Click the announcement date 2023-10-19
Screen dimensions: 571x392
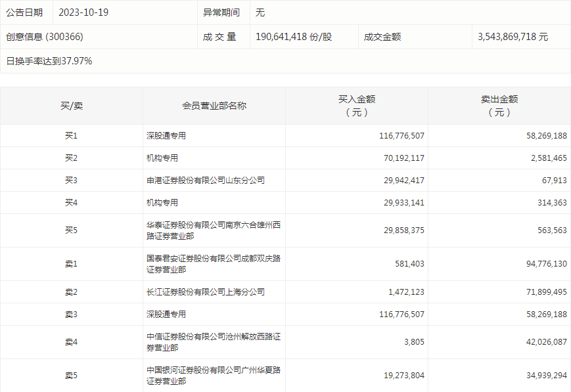pyautogui.click(x=83, y=12)
